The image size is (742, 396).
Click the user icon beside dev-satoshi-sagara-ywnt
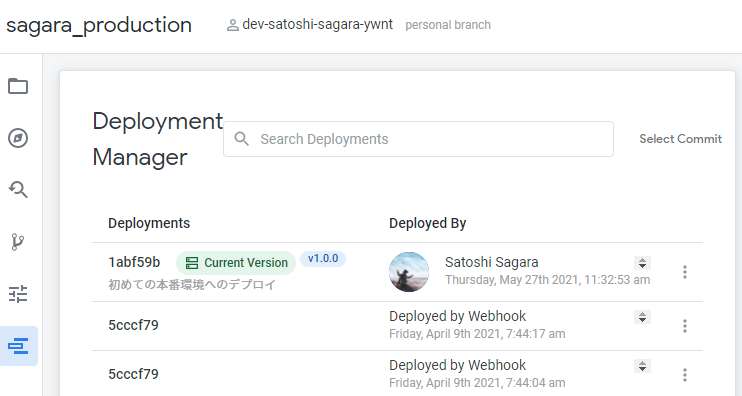pyautogui.click(x=232, y=25)
